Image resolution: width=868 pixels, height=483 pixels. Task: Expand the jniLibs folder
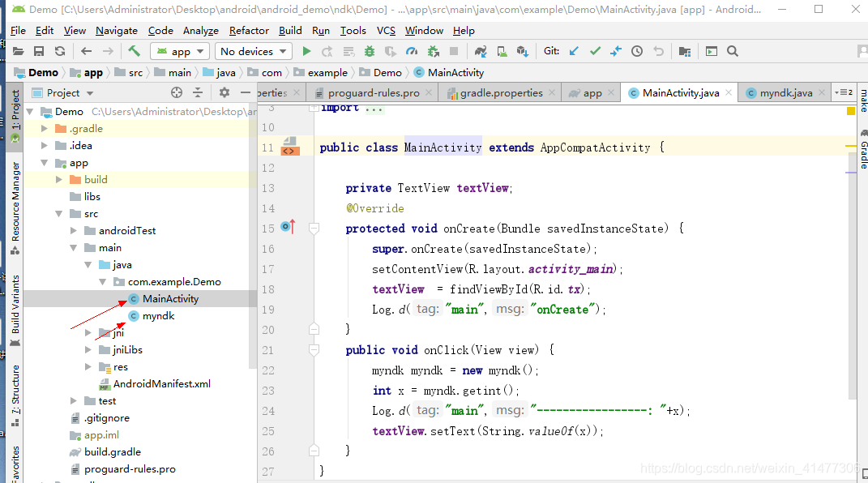tap(88, 349)
